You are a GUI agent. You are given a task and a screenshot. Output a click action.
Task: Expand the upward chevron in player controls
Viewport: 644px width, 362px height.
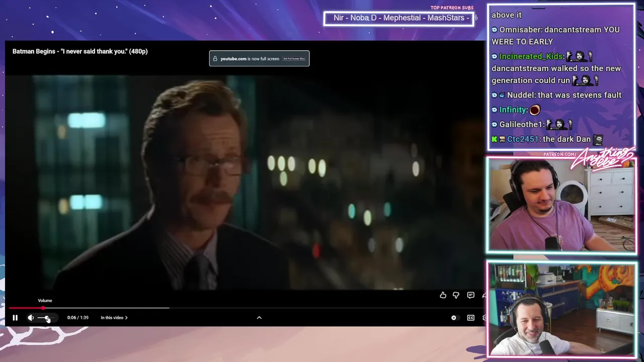click(259, 318)
